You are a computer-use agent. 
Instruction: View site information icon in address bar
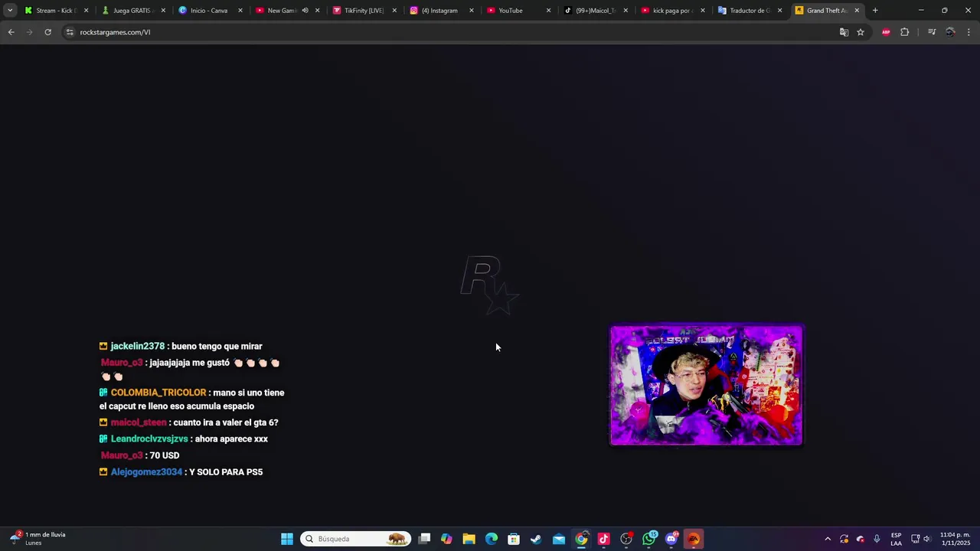[x=70, y=32]
